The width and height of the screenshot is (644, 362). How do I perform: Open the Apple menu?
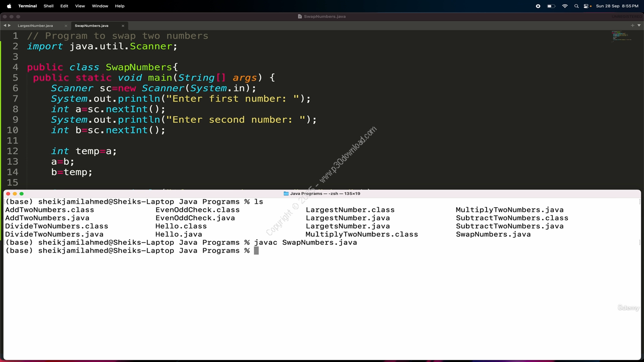(9, 6)
